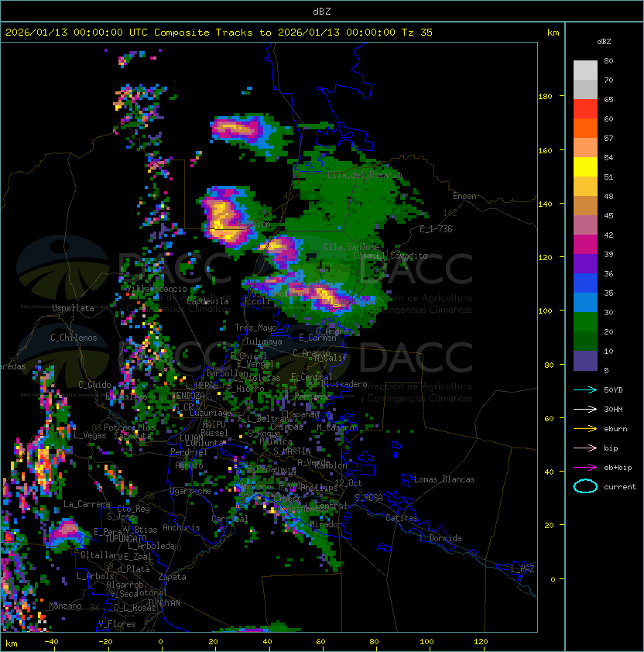Click the 'Divisadero' map label
The height and width of the screenshot is (652, 644).
click(x=344, y=384)
